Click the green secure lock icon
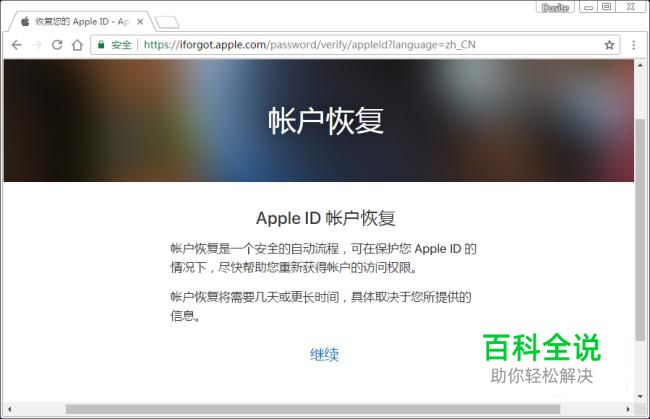The width and height of the screenshot is (650, 419). (101, 45)
